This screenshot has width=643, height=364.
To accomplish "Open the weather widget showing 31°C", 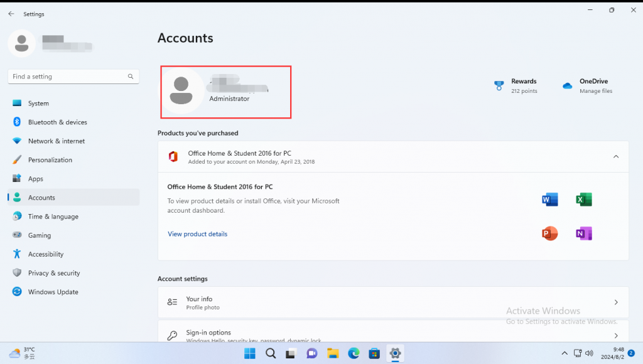I will point(23,353).
